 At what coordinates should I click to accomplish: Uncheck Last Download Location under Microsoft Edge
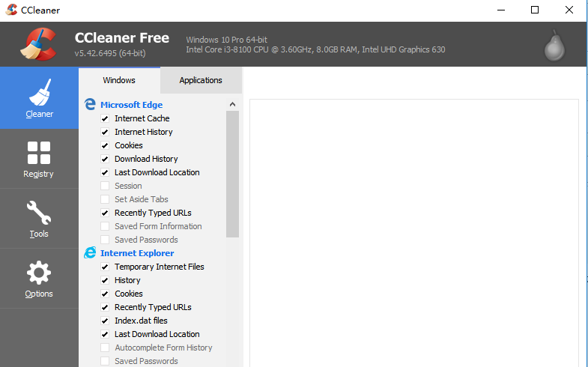click(105, 172)
